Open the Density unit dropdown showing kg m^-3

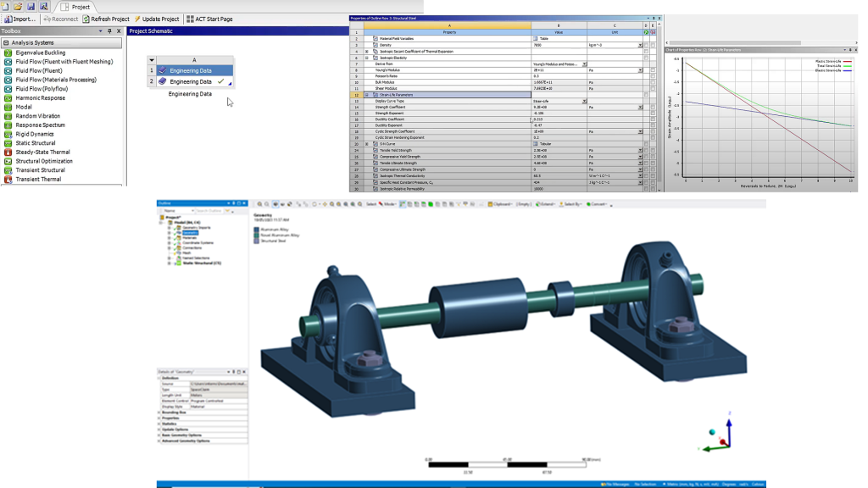point(640,45)
